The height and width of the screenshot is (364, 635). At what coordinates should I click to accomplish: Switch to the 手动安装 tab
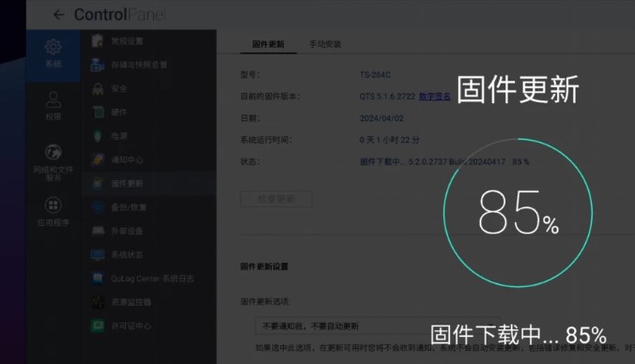coord(325,44)
